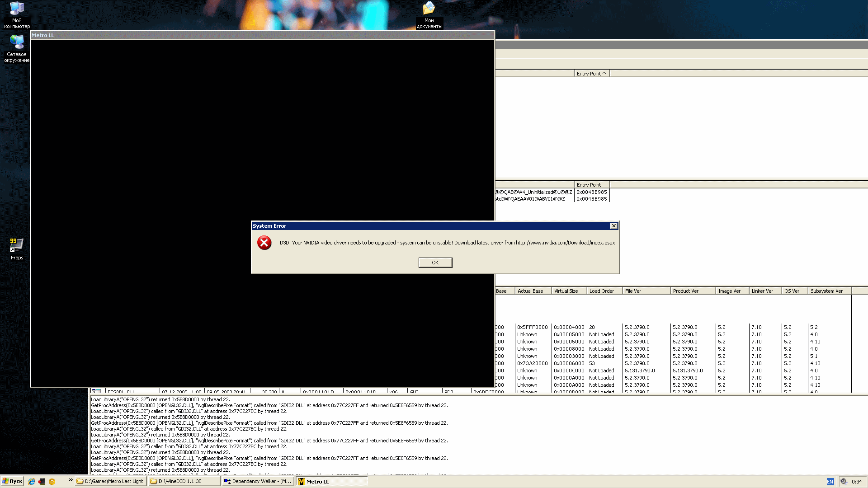Sort by upper Entry Point column in Dependency Walker
868x488 pixels.
pos(591,74)
